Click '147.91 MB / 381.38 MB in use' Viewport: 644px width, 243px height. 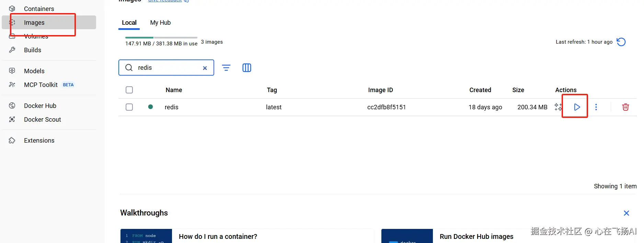pos(161,44)
